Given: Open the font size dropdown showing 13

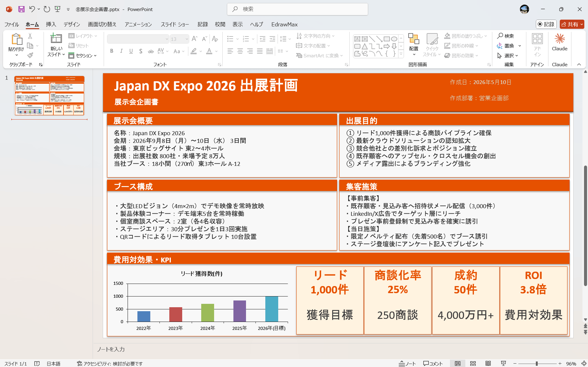Looking at the screenshot, I should 187,39.
